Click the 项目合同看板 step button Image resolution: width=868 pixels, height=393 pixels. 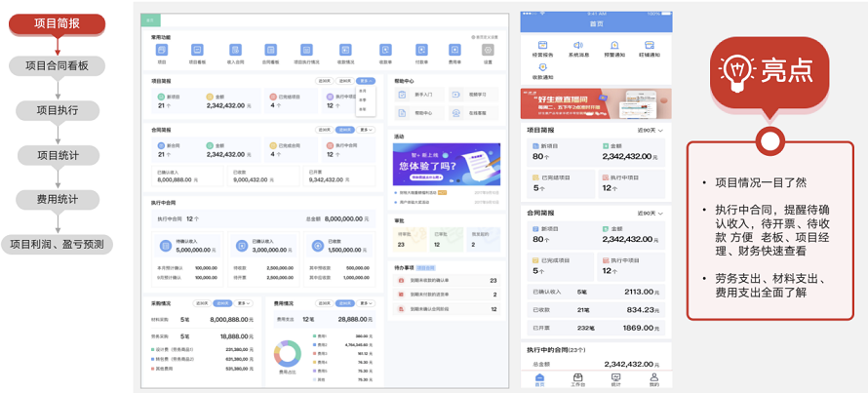tap(57, 66)
